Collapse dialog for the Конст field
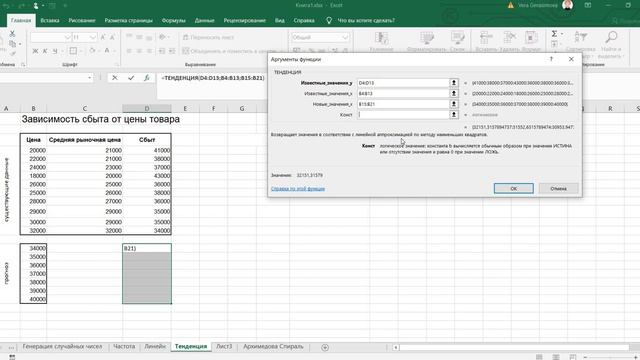This screenshot has width=640, height=360. (453, 115)
